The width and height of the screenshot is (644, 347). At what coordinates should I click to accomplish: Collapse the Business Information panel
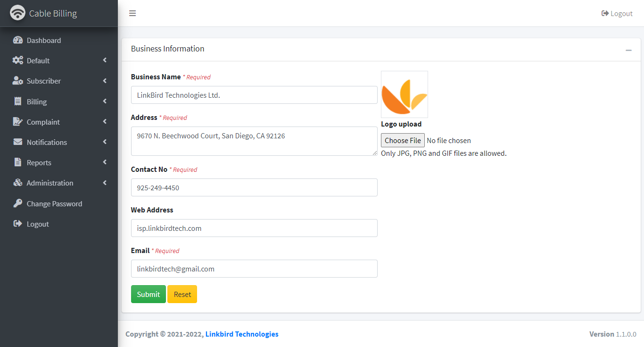click(628, 50)
